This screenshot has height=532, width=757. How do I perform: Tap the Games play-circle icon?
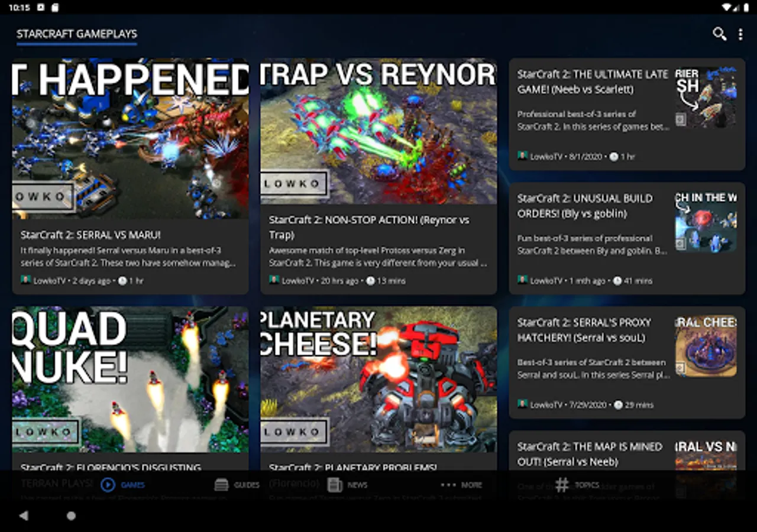pyautogui.click(x=108, y=485)
